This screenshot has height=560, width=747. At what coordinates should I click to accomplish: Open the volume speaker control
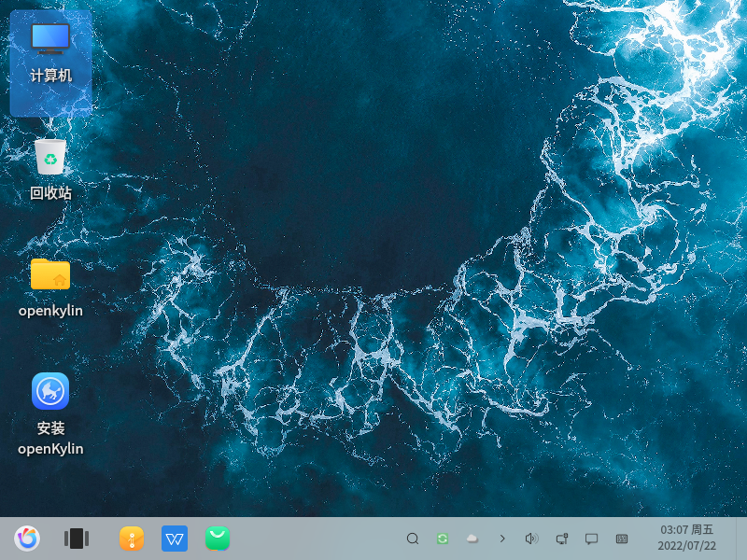coord(531,539)
